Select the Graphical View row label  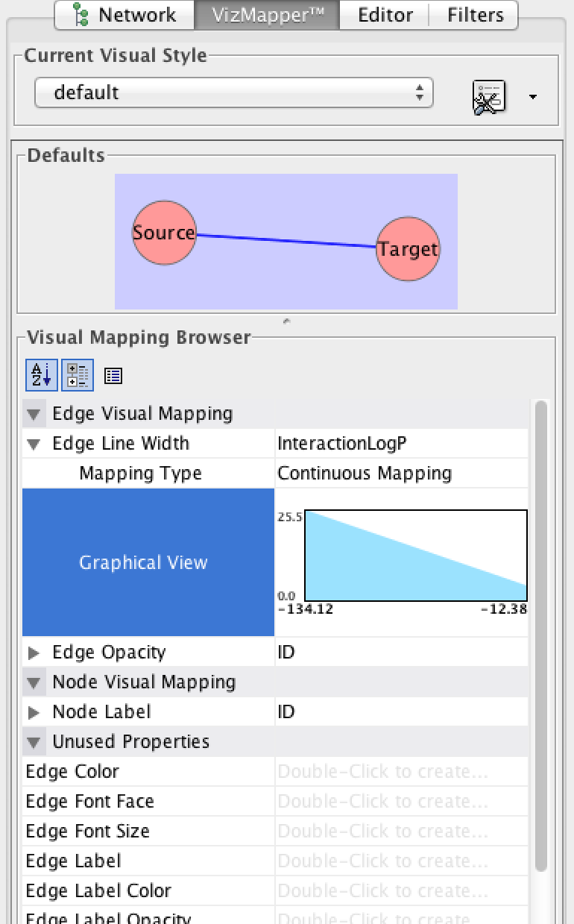[x=148, y=562]
